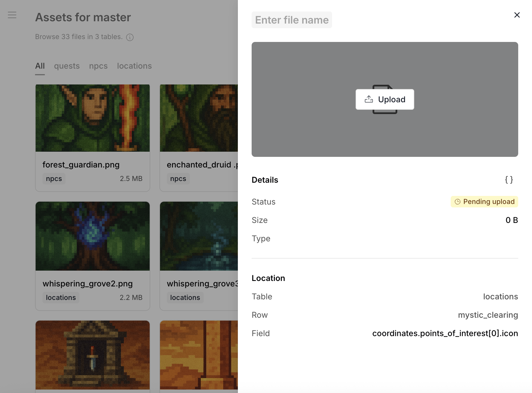This screenshot has width=532, height=393.
Task: Close the file upload panel
Action: coord(517,15)
